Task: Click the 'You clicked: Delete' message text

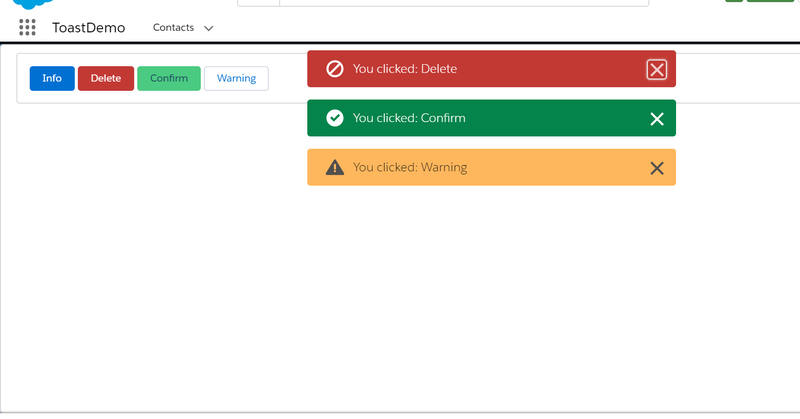Action: pos(405,69)
